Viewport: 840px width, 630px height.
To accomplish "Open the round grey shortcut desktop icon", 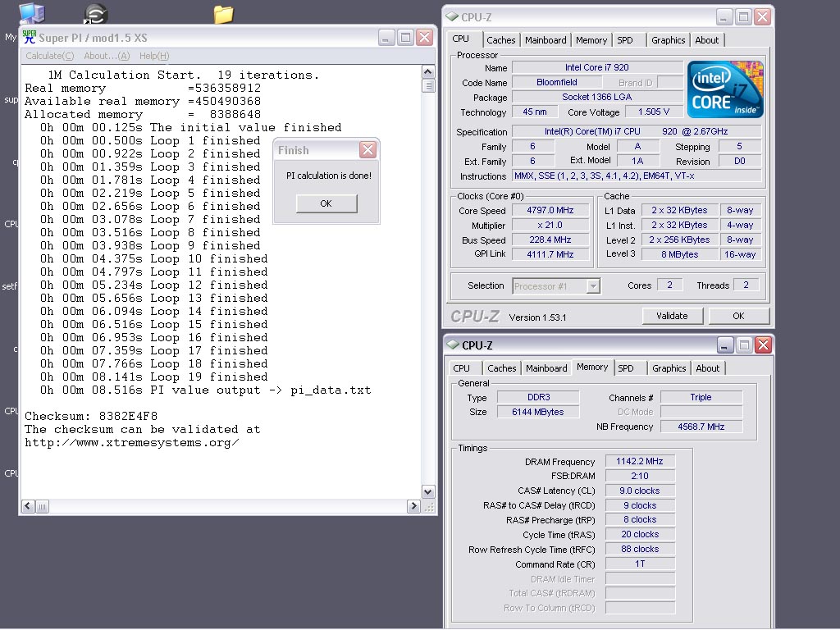I will 96,14.
